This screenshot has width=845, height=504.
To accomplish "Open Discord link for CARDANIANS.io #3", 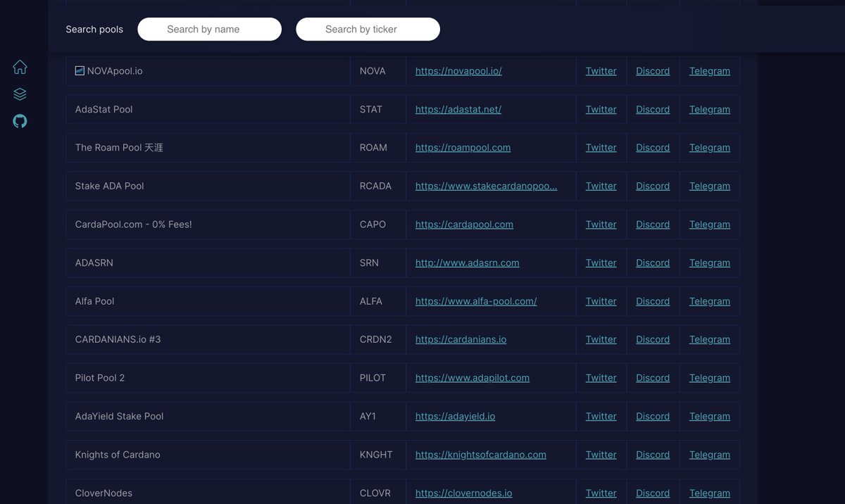I will tap(653, 339).
